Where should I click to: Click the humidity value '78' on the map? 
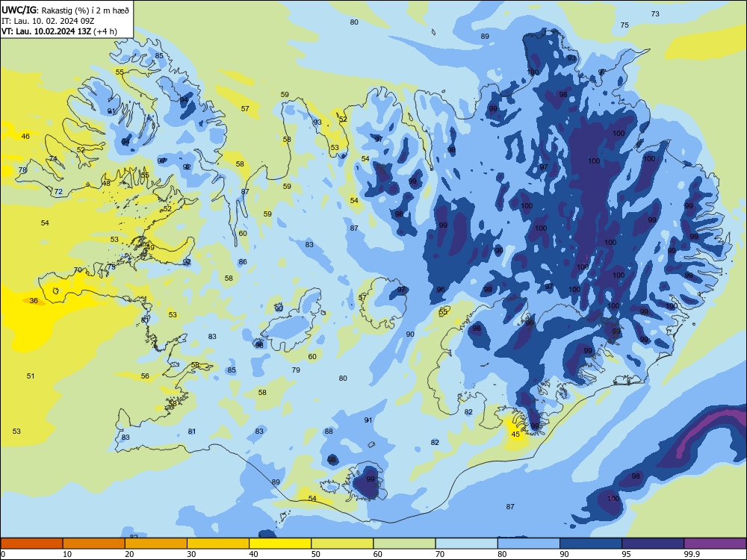click(x=22, y=170)
